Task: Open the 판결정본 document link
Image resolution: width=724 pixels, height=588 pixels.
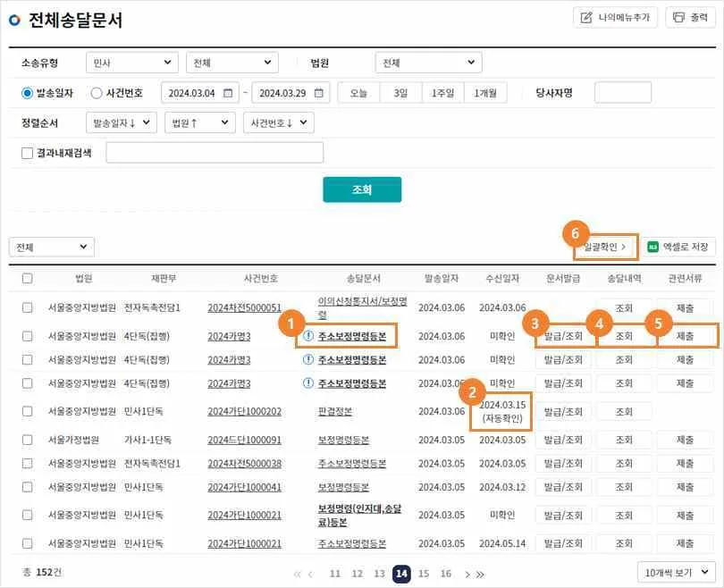Action: tap(335, 412)
